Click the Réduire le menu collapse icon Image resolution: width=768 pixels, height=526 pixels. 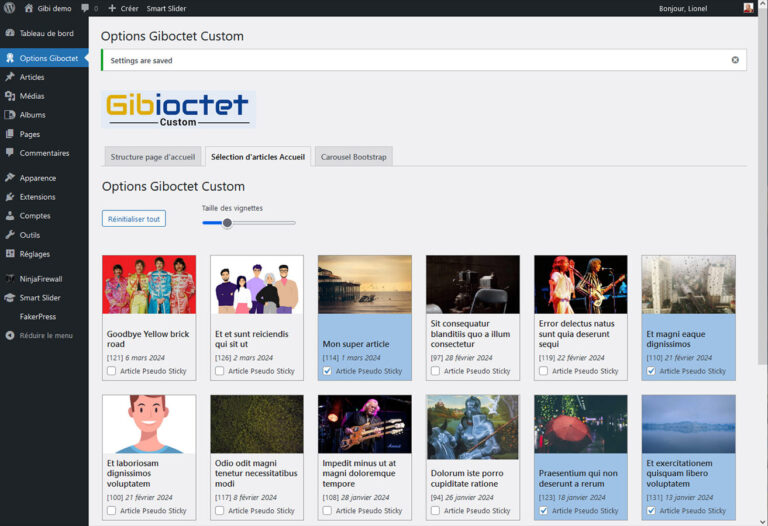click(10, 335)
